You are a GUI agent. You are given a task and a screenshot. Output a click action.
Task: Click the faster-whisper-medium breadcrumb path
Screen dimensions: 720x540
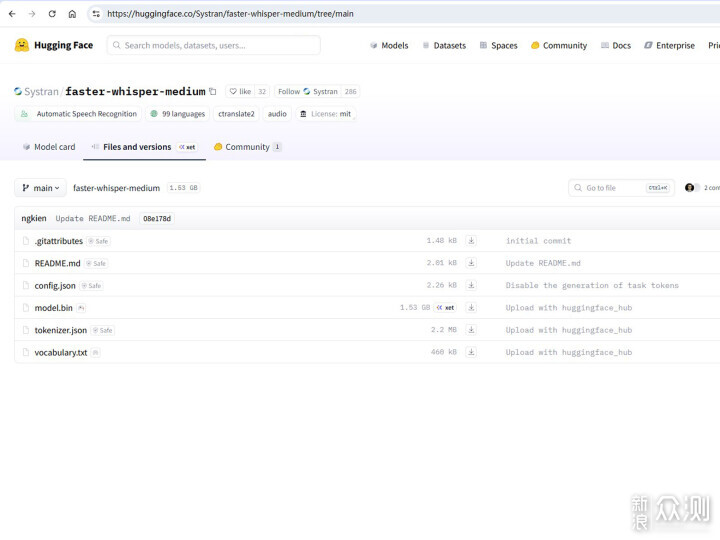(117, 188)
